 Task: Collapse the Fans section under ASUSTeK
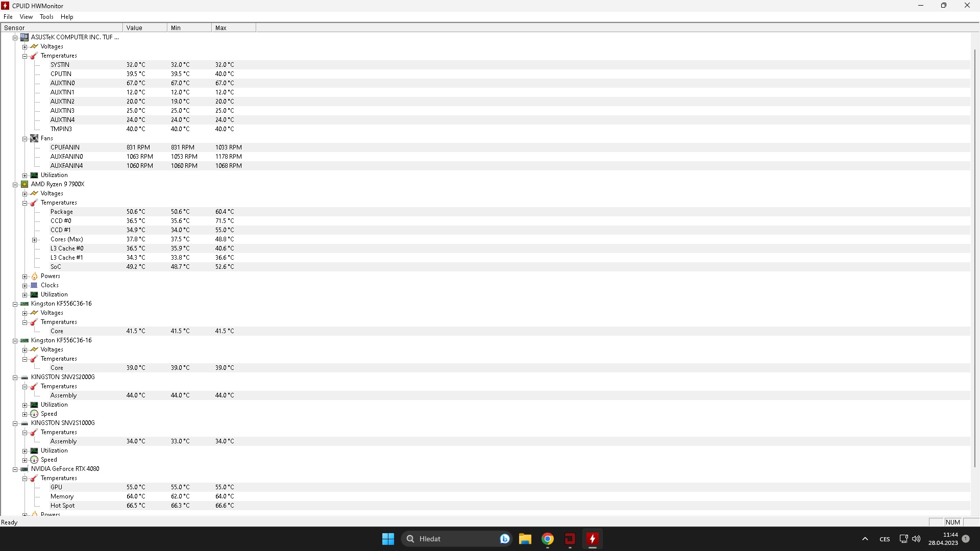coord(24,138)
